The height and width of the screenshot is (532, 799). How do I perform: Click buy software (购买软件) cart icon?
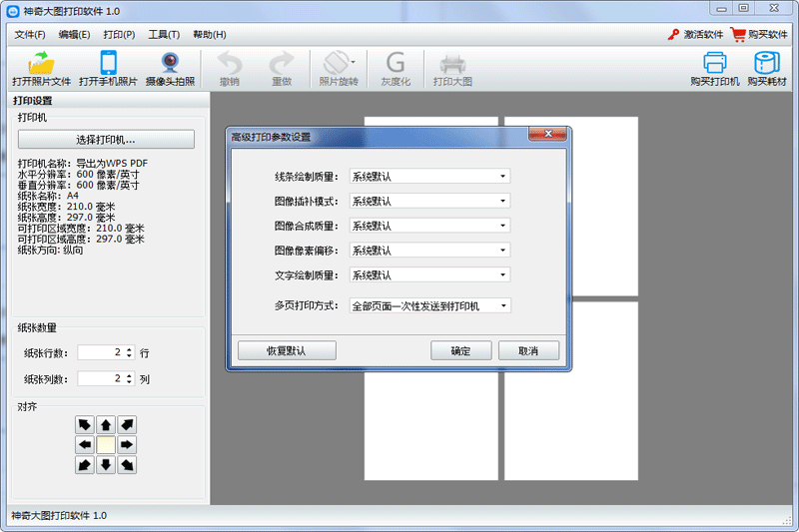click(x=737, y=34)
